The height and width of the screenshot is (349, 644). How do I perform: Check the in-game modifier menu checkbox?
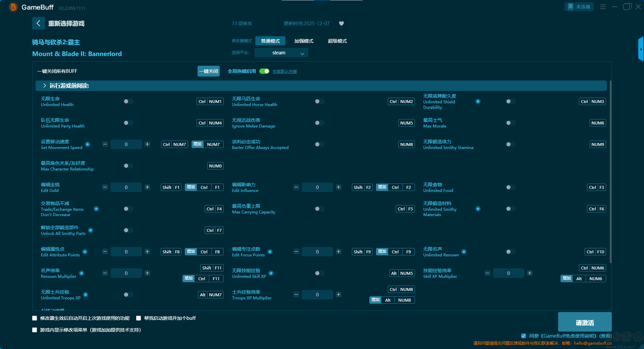tap(35, 330)
